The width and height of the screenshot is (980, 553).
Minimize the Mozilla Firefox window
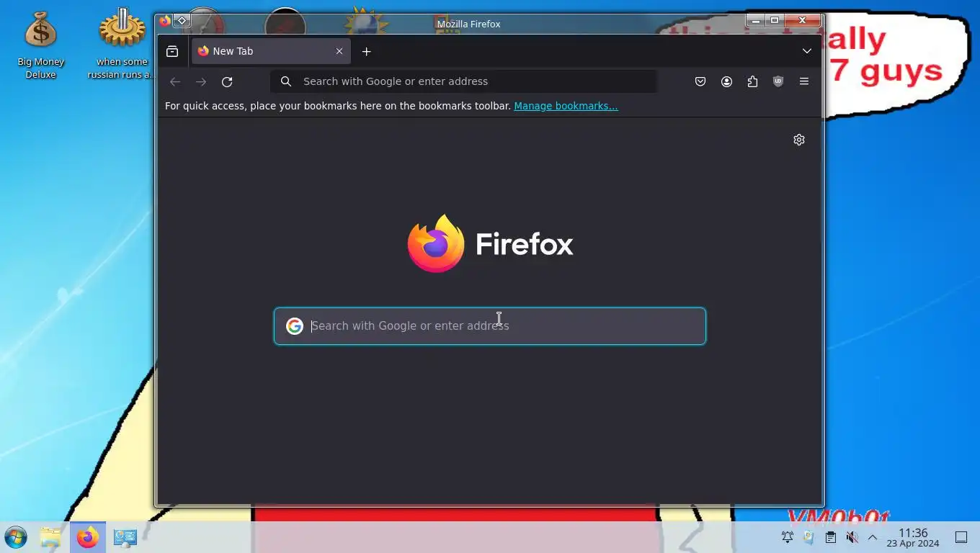coord(756,20)
